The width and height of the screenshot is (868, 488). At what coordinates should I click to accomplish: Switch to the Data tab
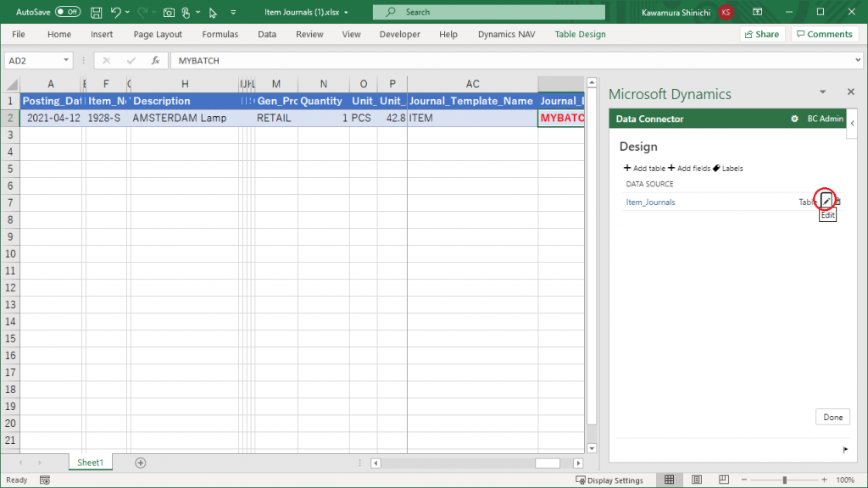[267, 34]
